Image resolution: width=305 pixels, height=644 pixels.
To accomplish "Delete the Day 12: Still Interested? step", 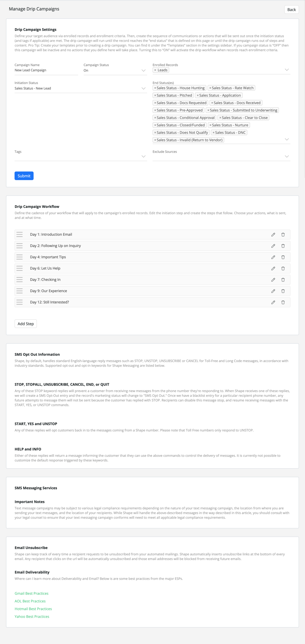I will click(283, 302).
